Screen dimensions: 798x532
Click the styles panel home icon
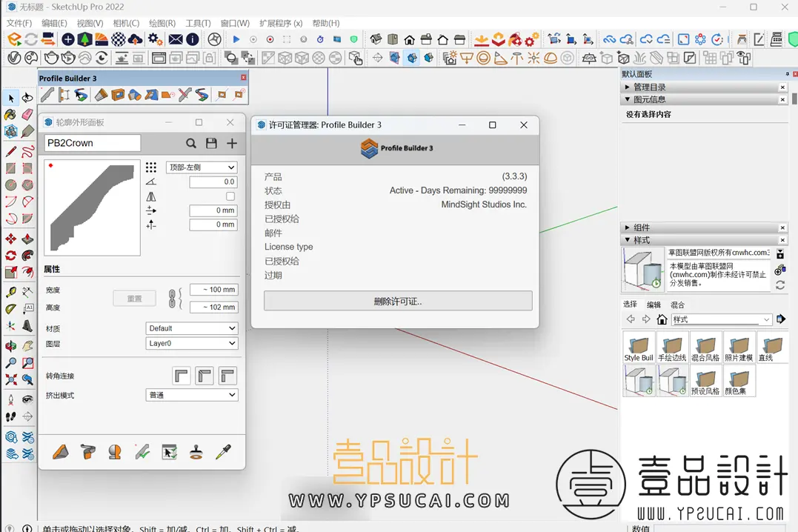(x=662, y=319)
